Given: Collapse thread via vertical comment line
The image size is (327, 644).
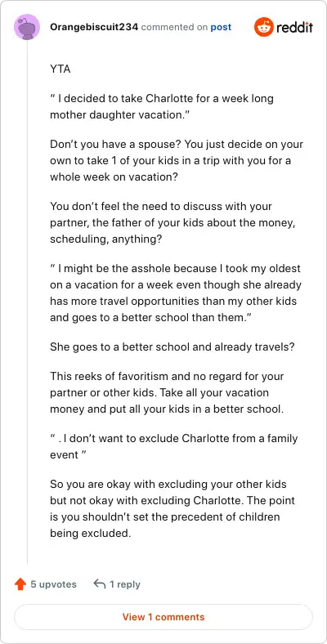Looking at the screenshot, I should click(x=27, y=302).
